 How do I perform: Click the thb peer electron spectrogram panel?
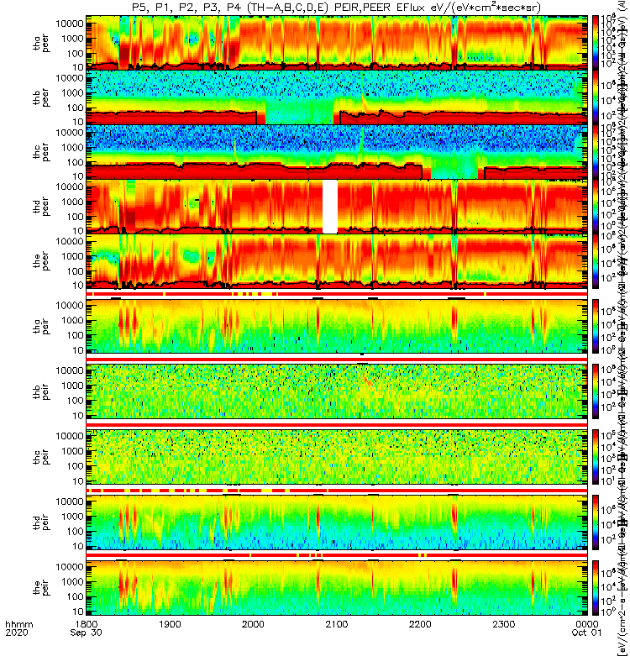pos(337,97)
